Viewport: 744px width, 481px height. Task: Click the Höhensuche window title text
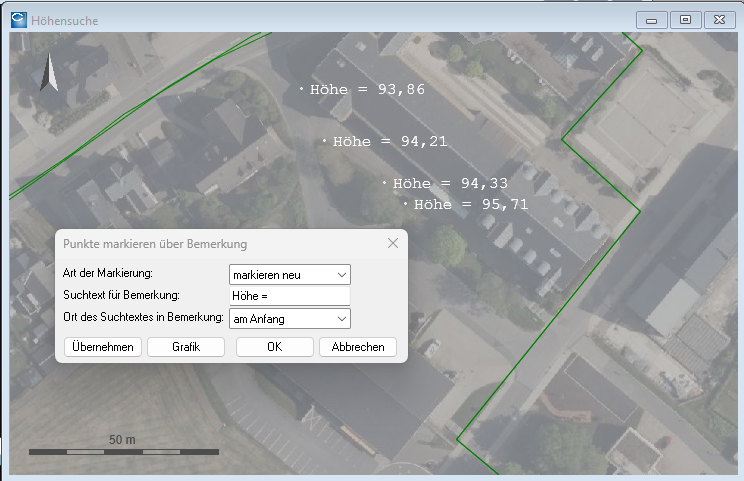coord(66,20)
